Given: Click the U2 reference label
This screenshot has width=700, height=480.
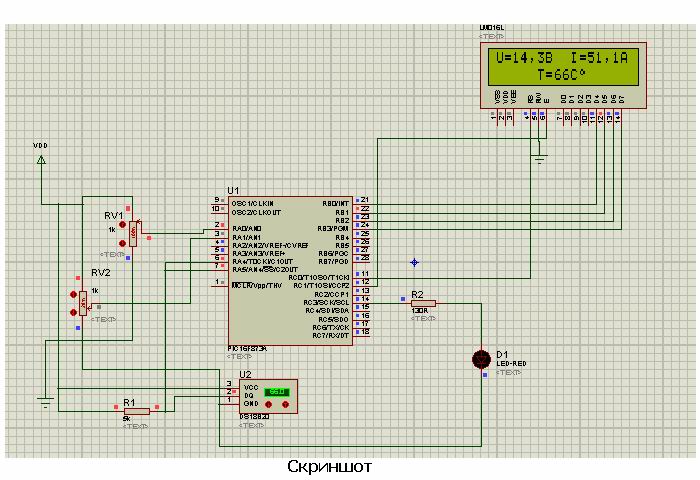Looking at the screenshot, I should tap(245, 374).
